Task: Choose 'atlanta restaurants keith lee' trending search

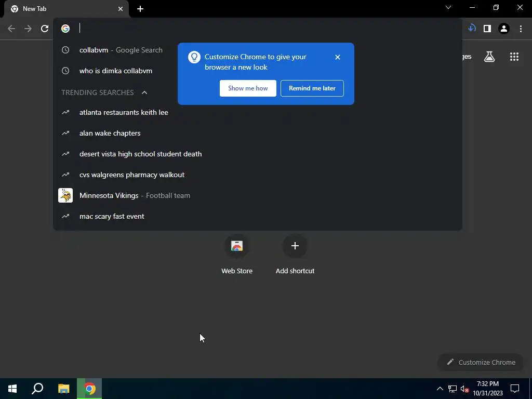Action: pos(258,112)
